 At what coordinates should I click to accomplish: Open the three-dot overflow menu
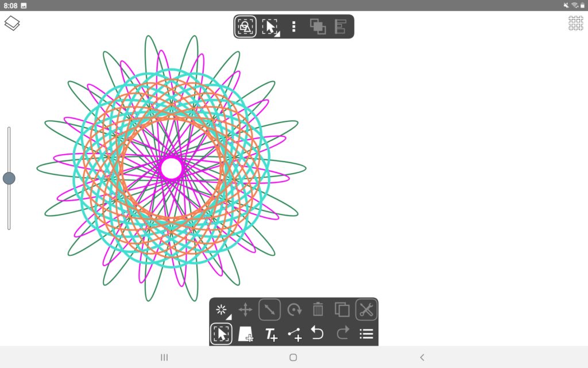(x=293, y=26)
